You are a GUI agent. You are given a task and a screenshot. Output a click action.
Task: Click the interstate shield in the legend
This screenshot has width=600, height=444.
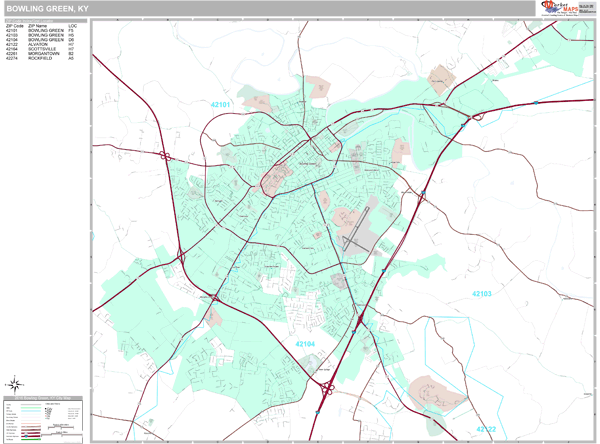click(26, 436)
